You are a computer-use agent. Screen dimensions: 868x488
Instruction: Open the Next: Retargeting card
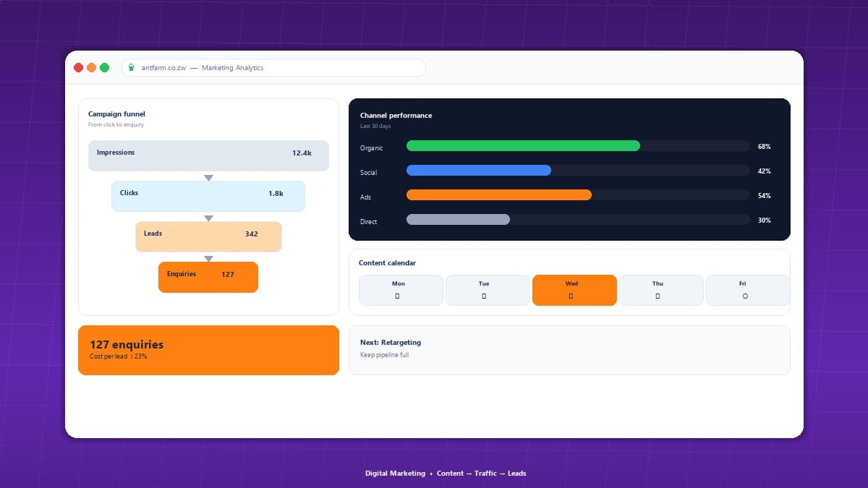coord(569,350)
